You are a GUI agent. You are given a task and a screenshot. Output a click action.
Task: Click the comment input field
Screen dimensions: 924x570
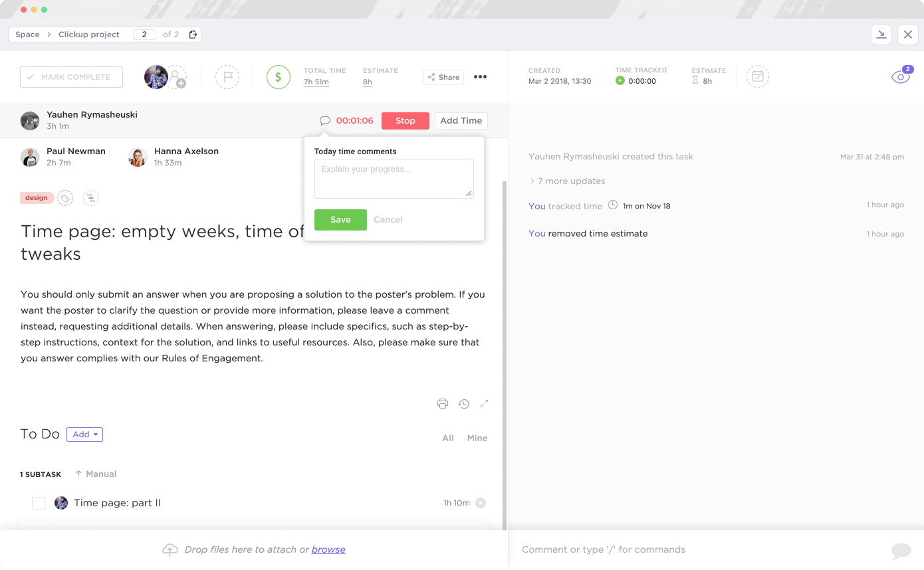point(665,549)
